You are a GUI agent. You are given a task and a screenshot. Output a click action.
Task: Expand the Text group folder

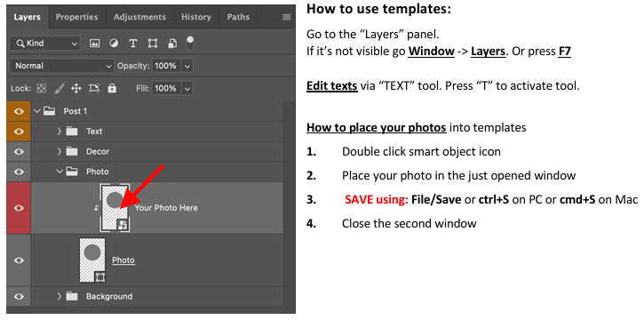[x=60, y=132]
